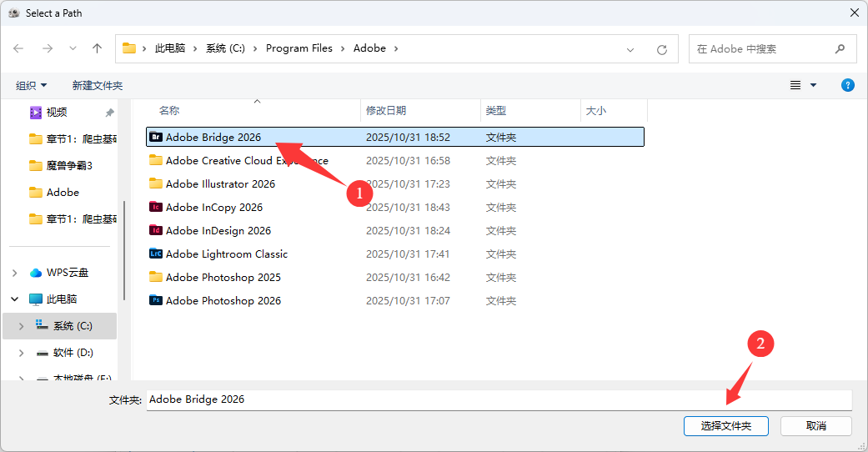Navigate up one folder level
The width and height of the screenshot is (868, 452).
pyautogui.click(x=98, y=48)
